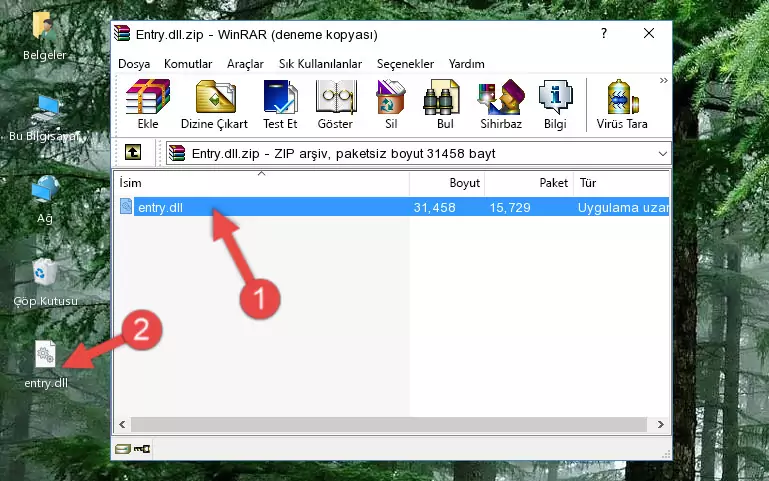Sort by the İsim column header
This screenshot has width=769, height=481.
pos(262,182)
